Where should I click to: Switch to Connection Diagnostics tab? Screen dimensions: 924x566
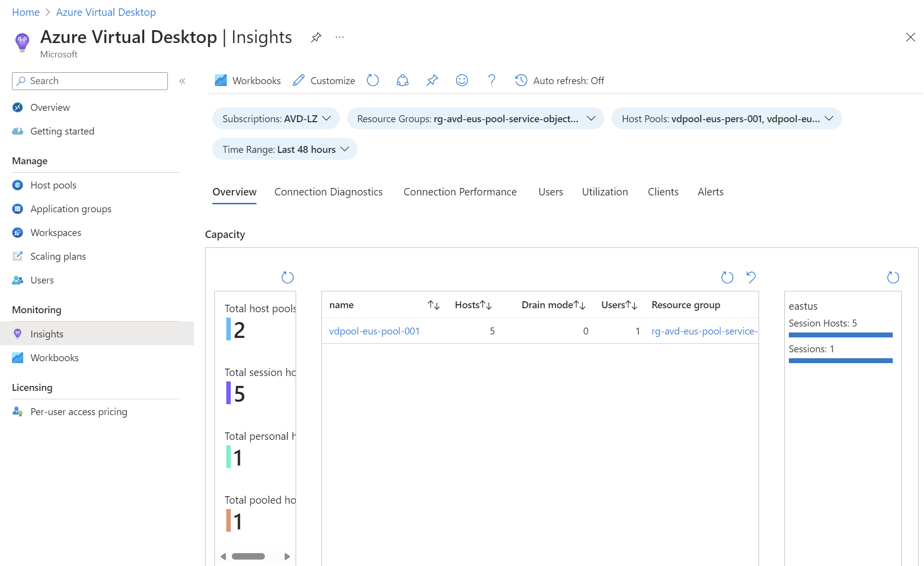(328, 192)
